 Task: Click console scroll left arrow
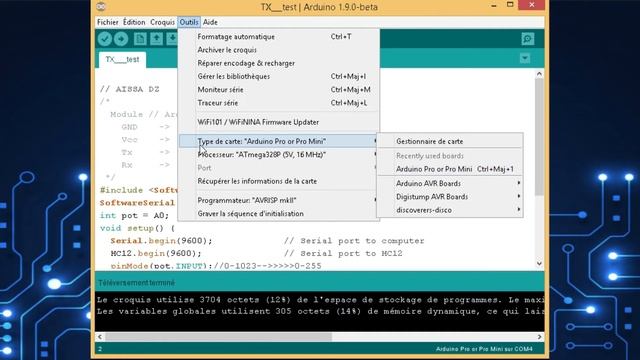pos(100,337)
